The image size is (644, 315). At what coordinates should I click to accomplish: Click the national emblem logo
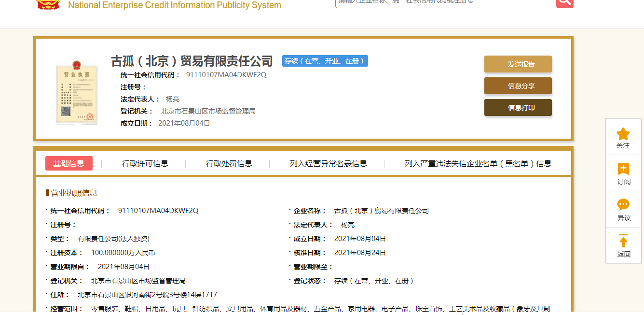click(49, 5)
